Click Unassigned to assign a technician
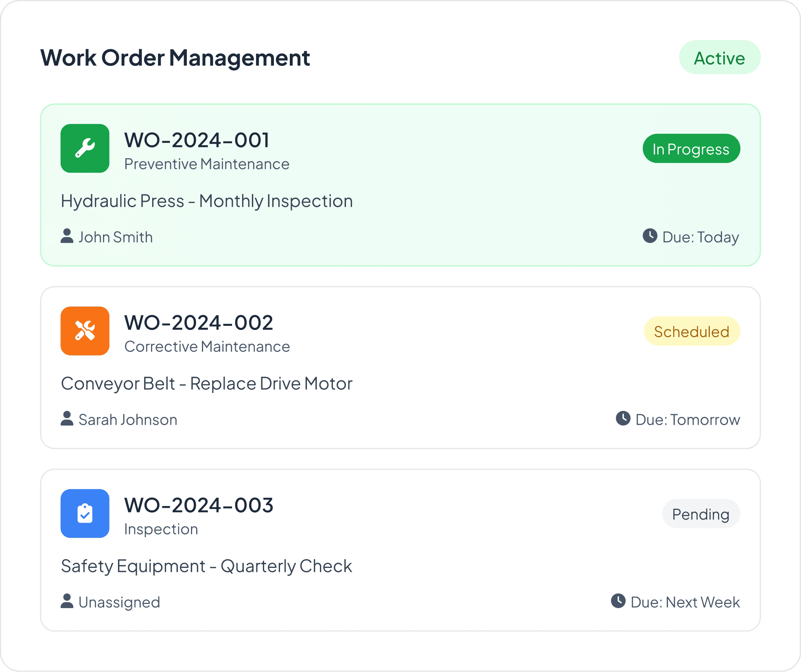801x672 pixels. point(119,602)
